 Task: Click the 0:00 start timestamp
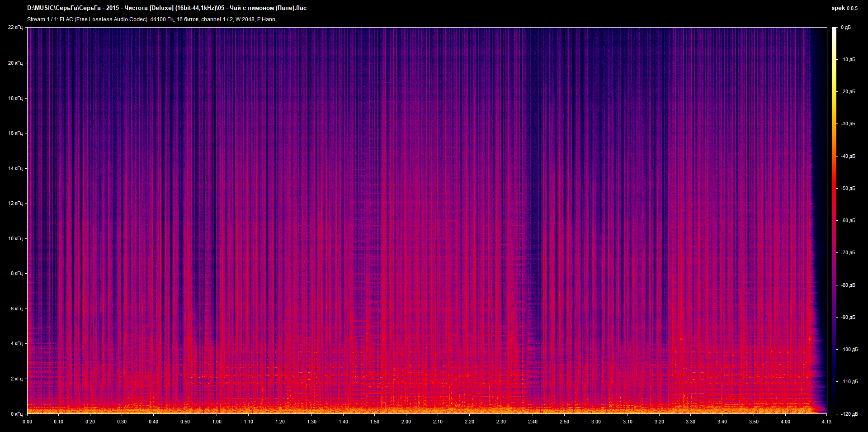click(27, 422)
